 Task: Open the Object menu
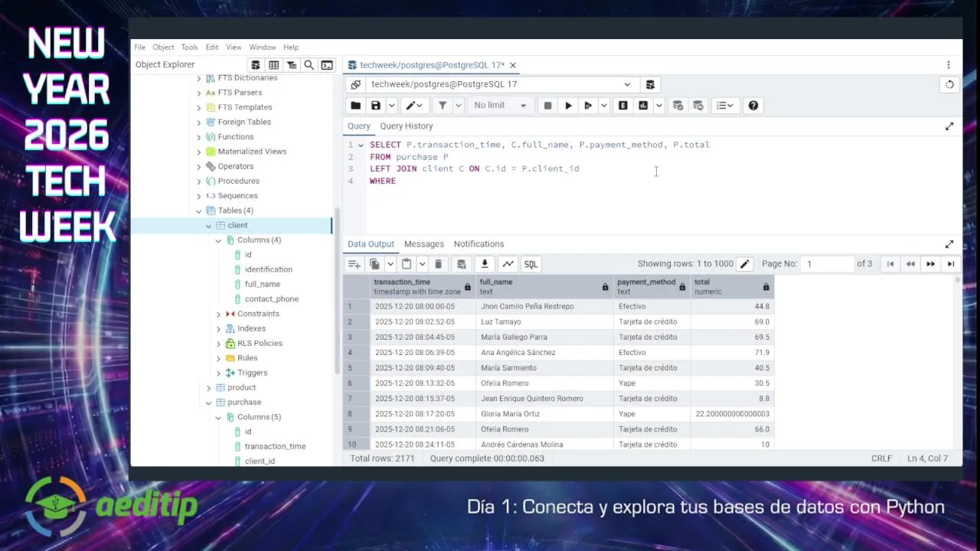tap(163, 47)
